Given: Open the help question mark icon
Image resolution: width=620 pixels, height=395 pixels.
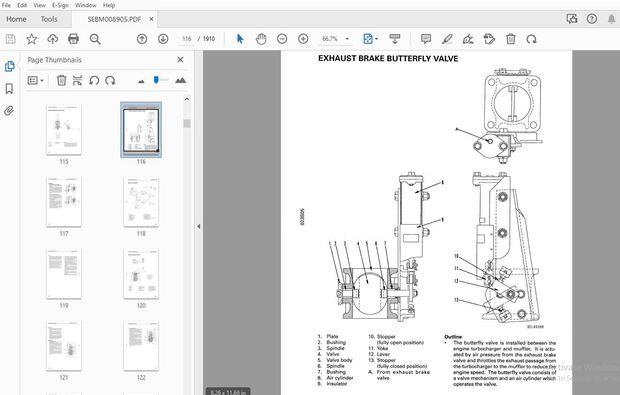Looking at the screenshot, I should click(592, 19).
